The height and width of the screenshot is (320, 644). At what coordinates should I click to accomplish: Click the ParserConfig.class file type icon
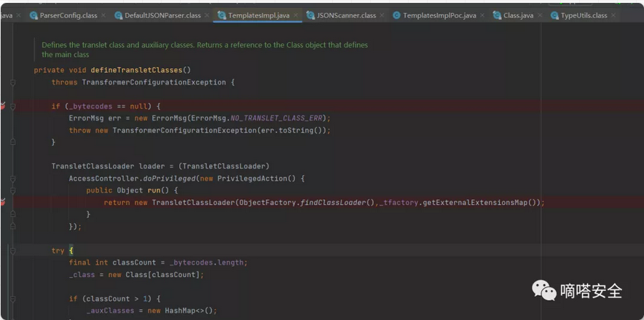34,15
